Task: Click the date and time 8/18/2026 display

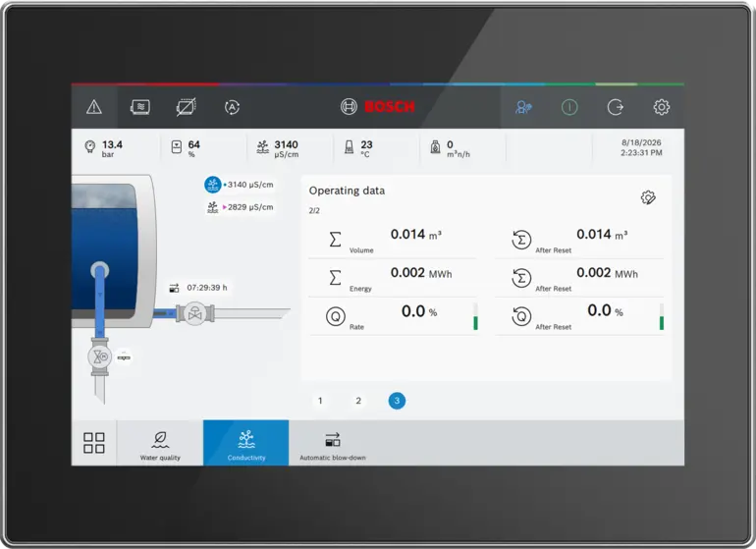Action: 641,147
